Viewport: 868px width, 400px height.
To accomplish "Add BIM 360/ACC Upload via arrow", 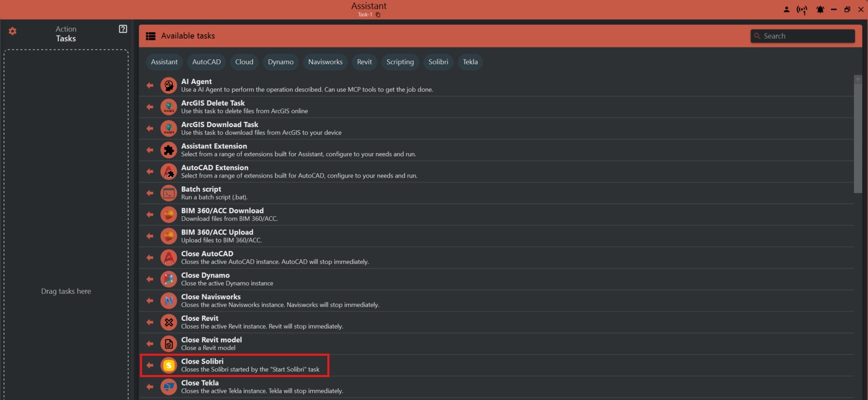I will (150, 236).
